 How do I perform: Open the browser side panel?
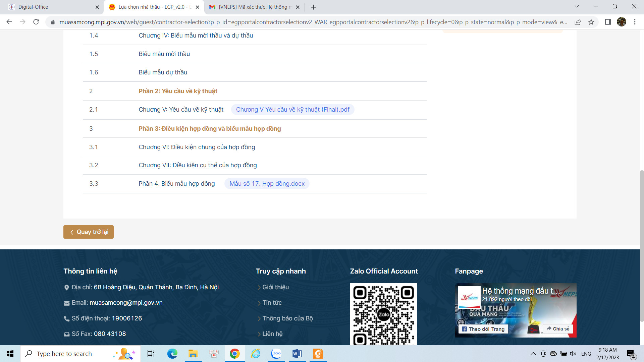point(608,22)
